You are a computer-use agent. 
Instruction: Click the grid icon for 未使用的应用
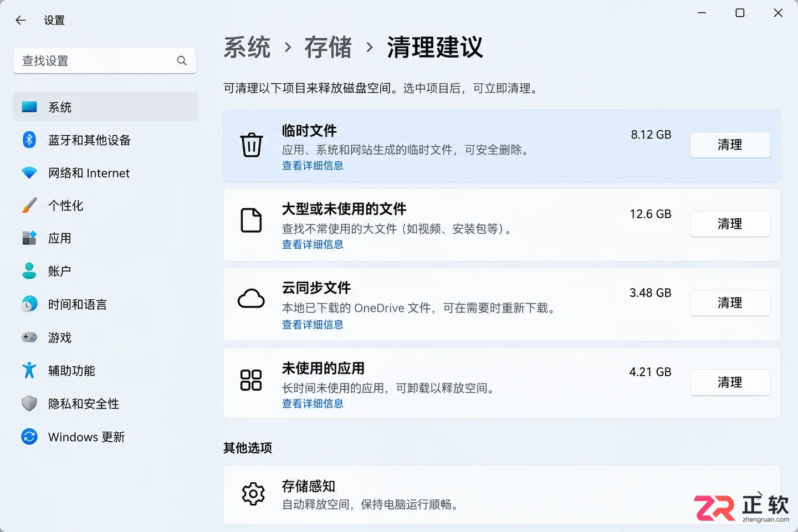[251, 380]
